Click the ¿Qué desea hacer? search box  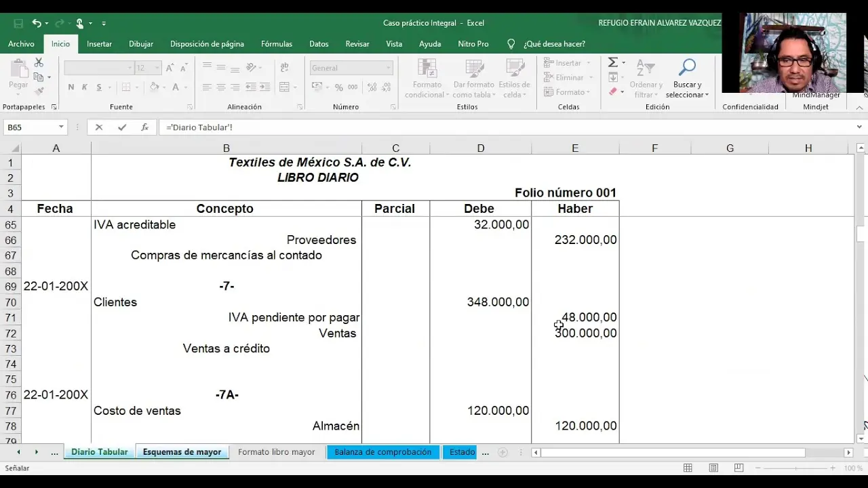(x=553, y=44)
